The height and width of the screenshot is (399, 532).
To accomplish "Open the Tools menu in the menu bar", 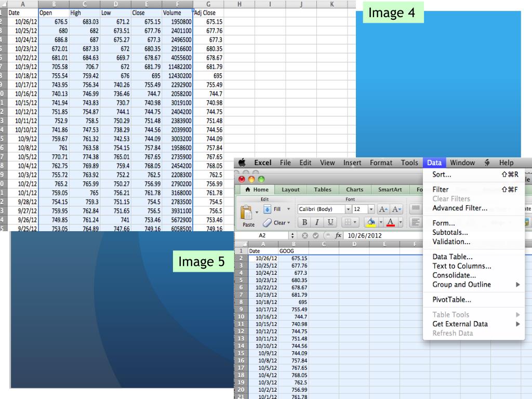I will point(409,163).
